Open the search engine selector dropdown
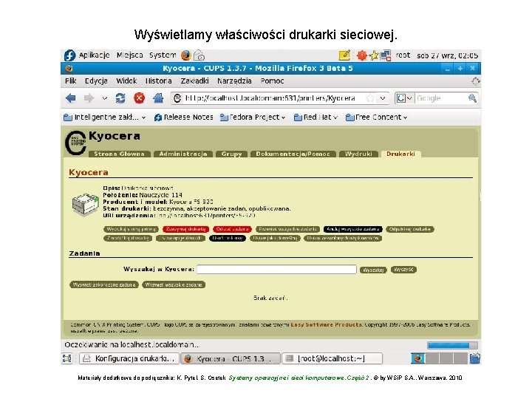 point(404,98)
